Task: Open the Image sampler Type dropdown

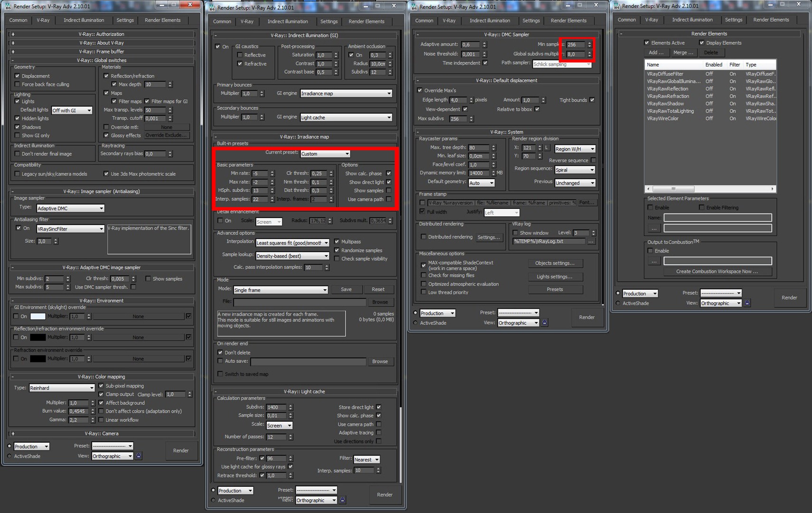Action: (70, 209)
